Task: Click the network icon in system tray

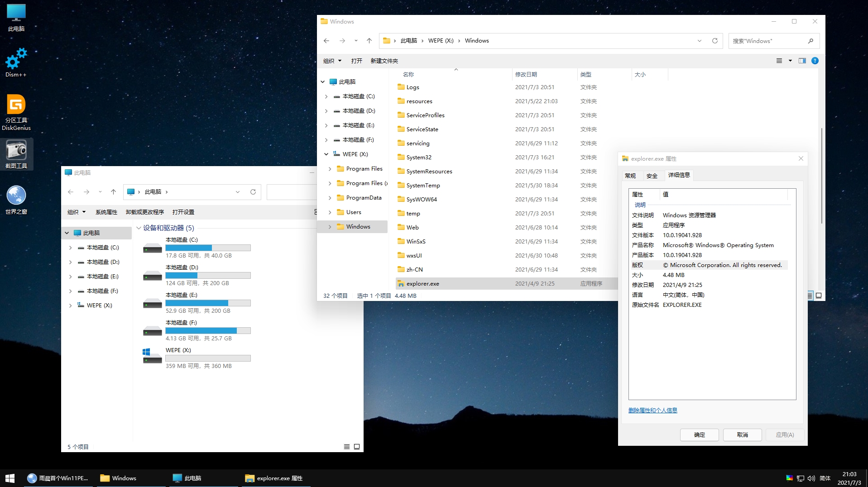Action: click(801, 478)
